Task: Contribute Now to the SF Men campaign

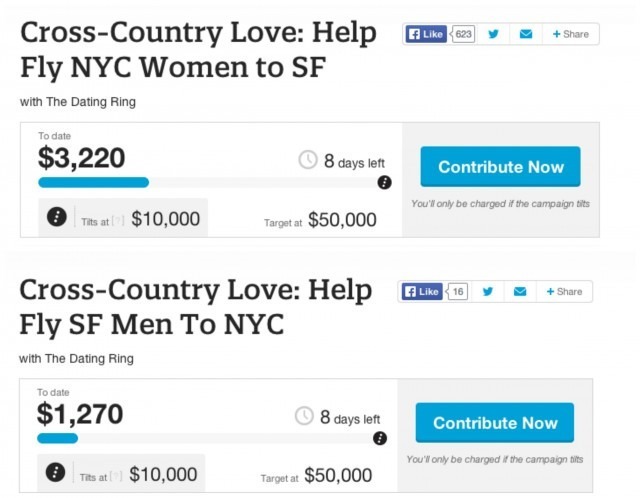Action: (495, 422)
